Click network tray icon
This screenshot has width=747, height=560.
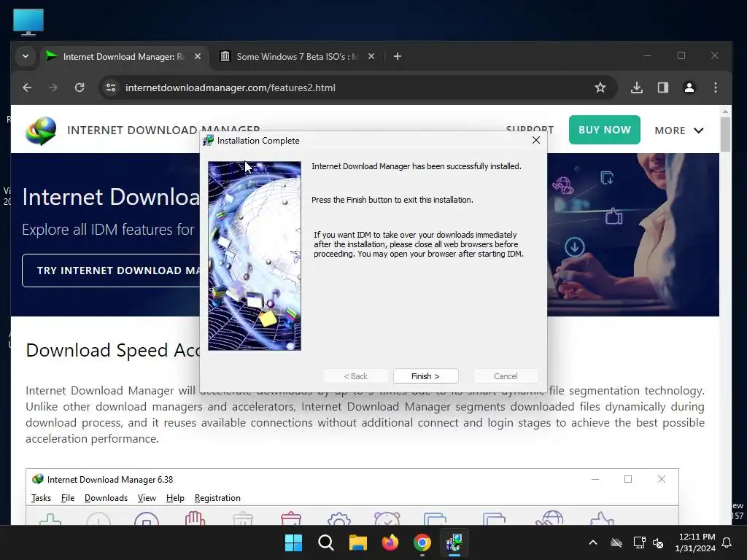click(x=639, y=542)
